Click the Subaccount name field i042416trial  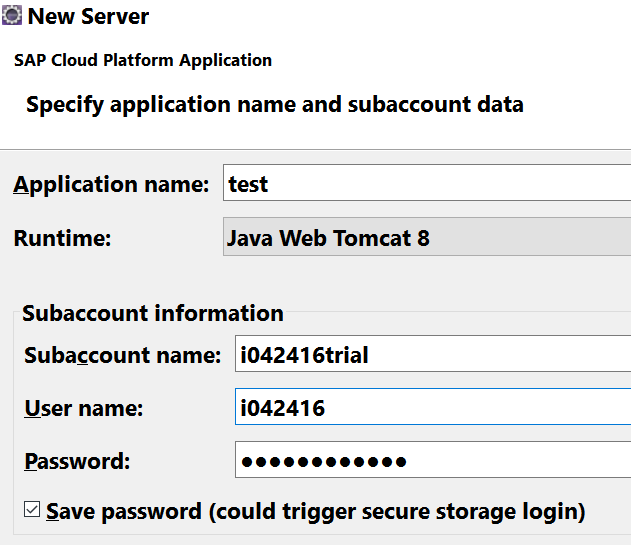point(433,354)
